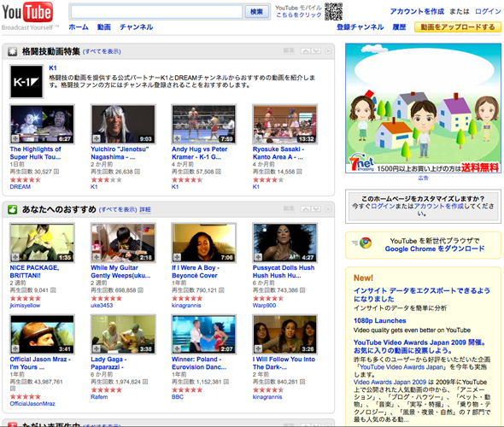This screenshot has width=504, height=427.
Task: Click plus icon on Ryosuke Sasaki thumbnail
Action: tap(258, 138)
